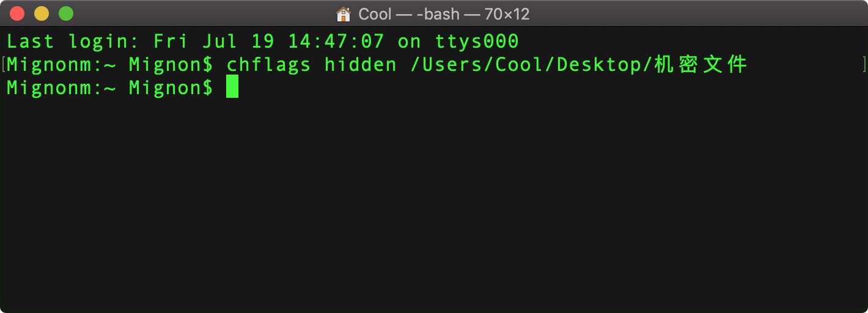The image size is (868, 313).
Task: Click the green block cursor at the prompt
Action: (x=232, y=87)
